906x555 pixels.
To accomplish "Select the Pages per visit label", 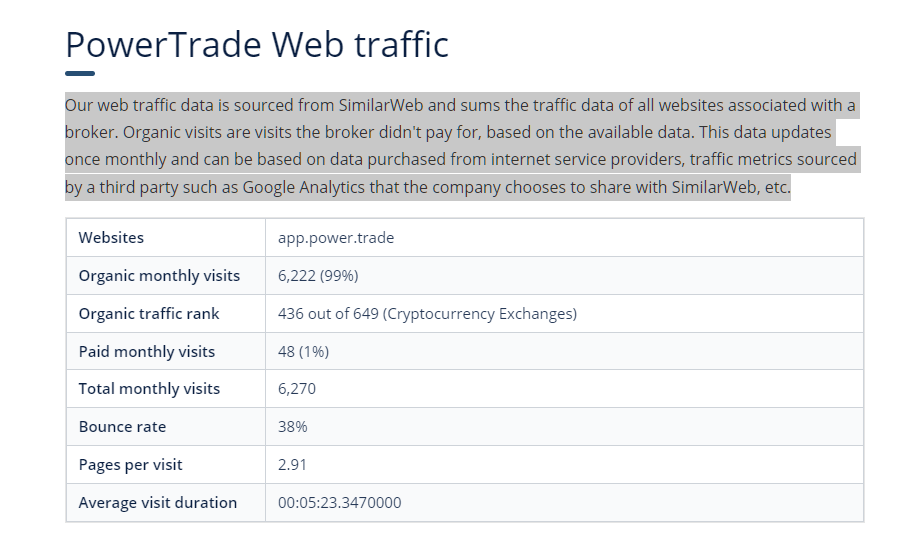I will tap(130, 465).
